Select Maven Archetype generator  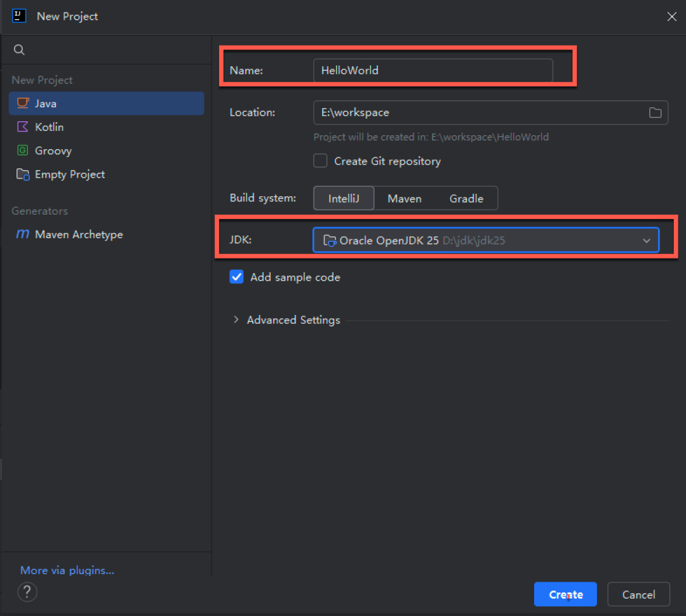coord(106,234)
